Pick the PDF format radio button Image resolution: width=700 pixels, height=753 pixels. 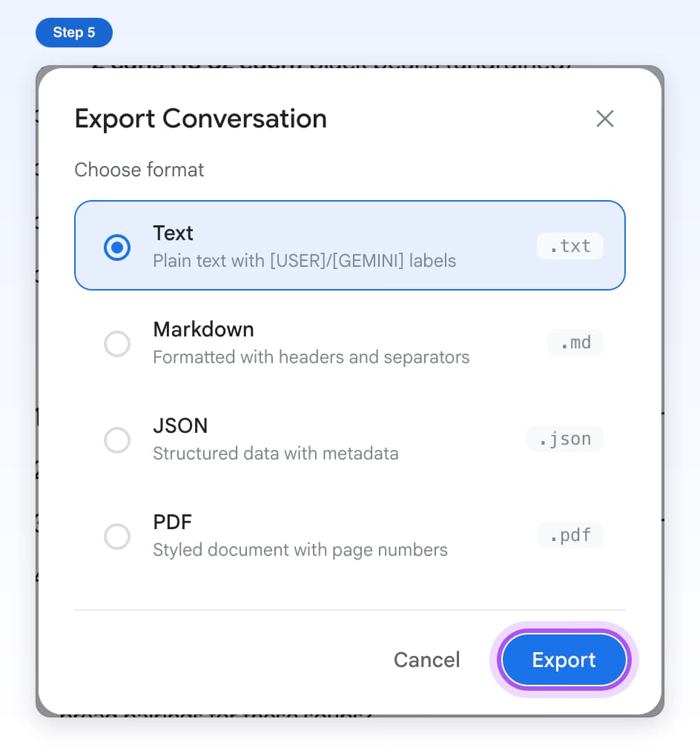[x=117, y=537]
